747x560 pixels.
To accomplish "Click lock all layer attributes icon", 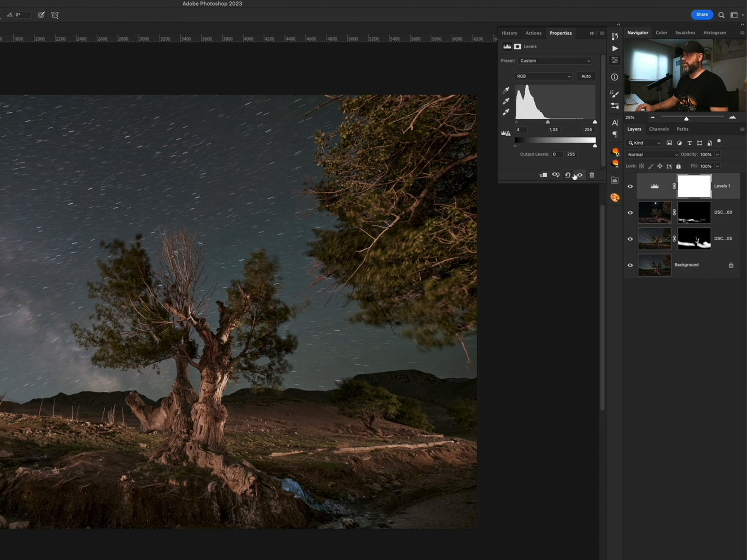I will pyautogui.click(x=678, y=166).
